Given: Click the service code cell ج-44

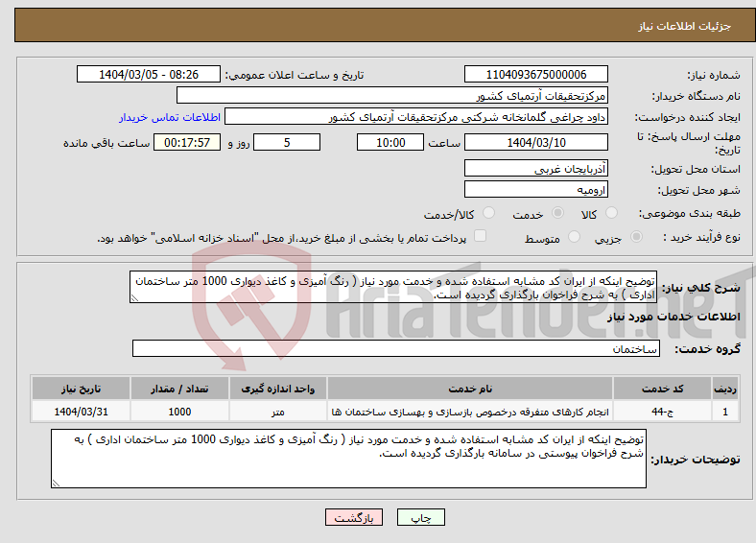Looking at the screenshot, I should (663, 412).
